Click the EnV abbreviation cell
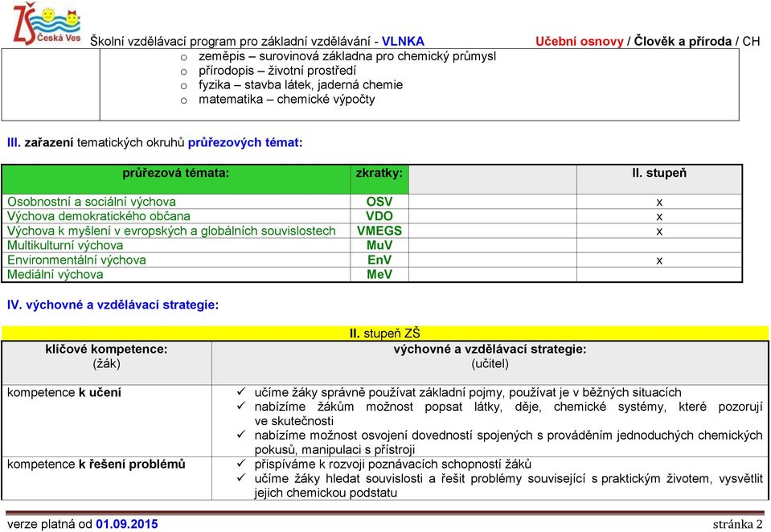 coord(379,260)
